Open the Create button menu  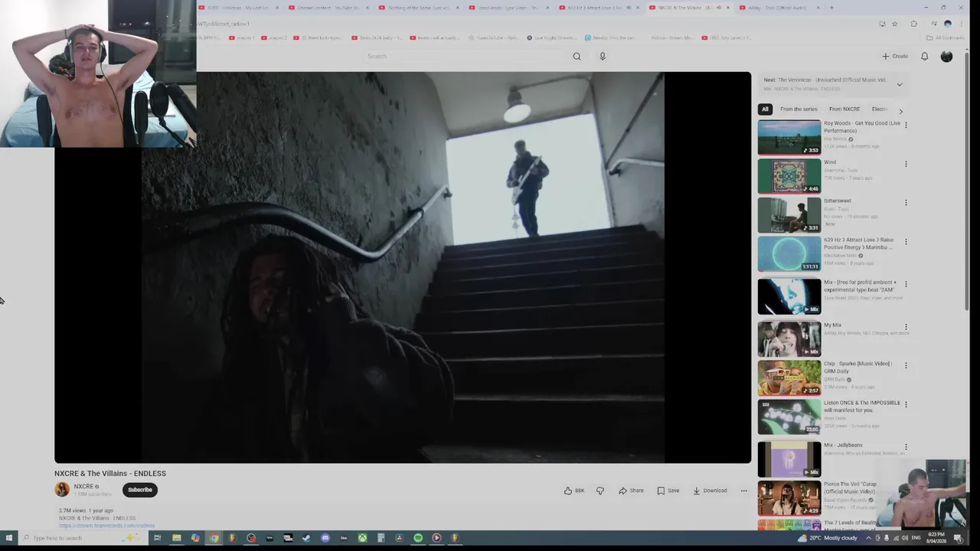pyautogui.click(x=894, y=56)
